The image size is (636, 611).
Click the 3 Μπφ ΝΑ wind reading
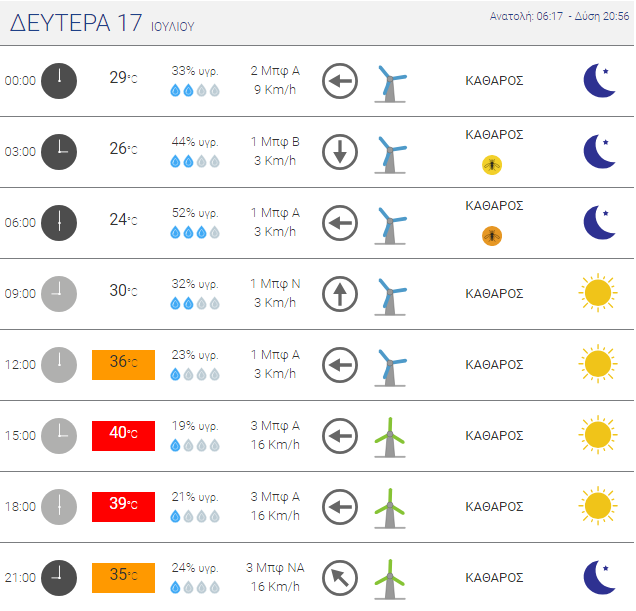tap(275, 568)
